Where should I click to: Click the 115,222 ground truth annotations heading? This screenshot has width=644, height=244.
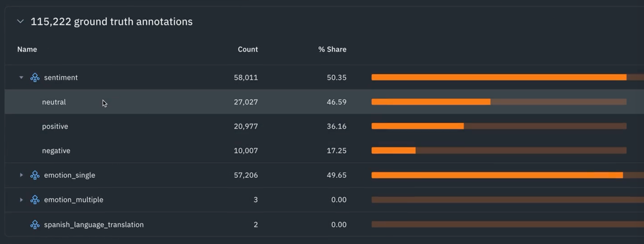tap(111, 22)
